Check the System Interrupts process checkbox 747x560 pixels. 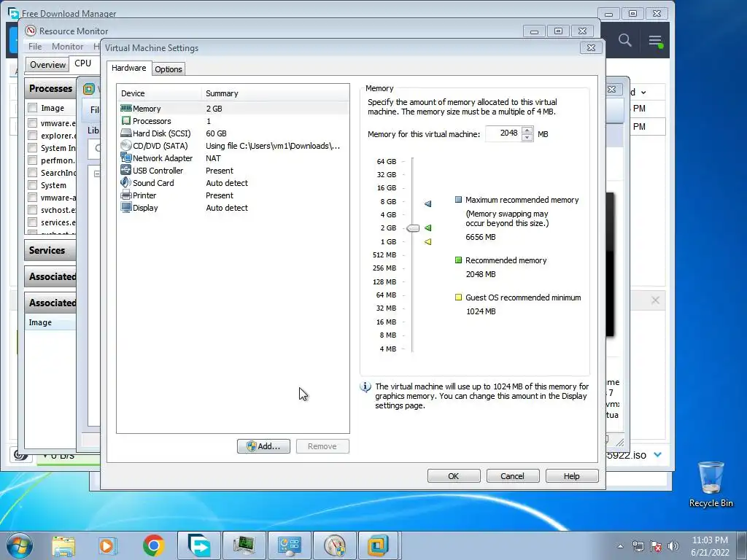[32, 147]
